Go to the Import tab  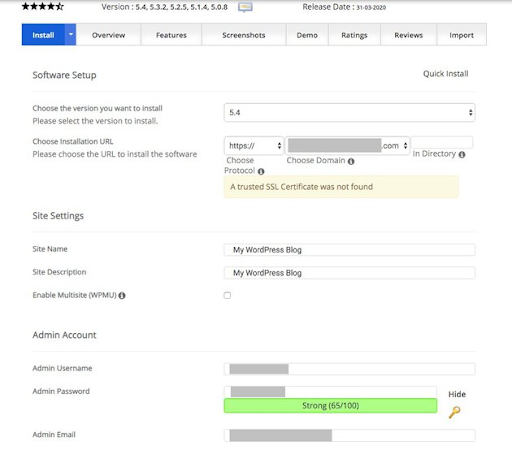coord(461,35)
